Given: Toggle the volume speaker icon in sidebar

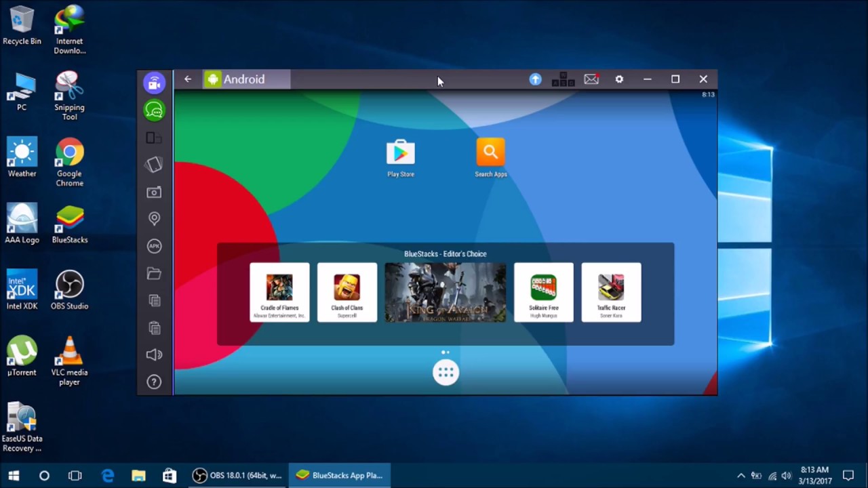Looking at the screenshot, I should pyautogui.click(x=154, y=354).
